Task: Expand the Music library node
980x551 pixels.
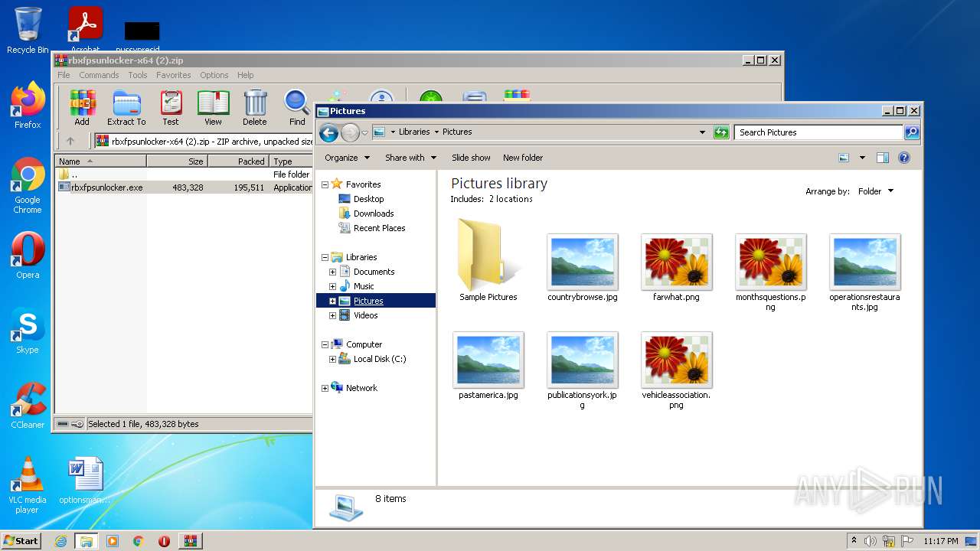Action: [332, 286]
